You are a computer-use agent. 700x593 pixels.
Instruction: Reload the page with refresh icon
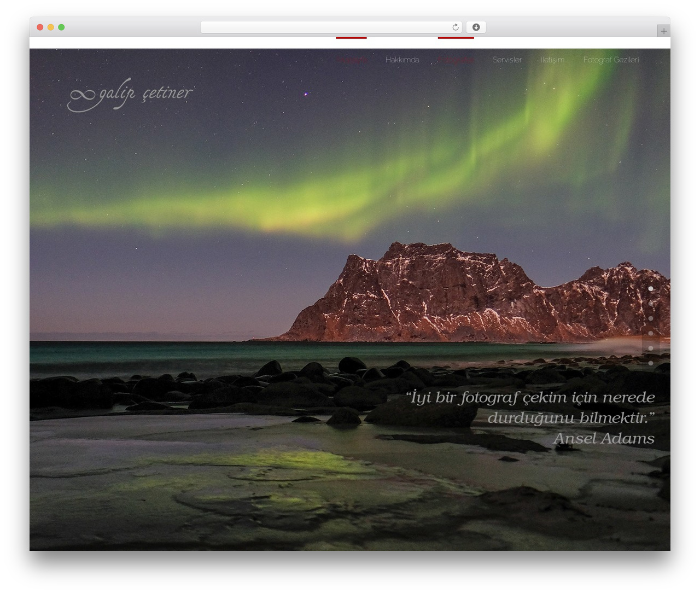pos(455,27)
